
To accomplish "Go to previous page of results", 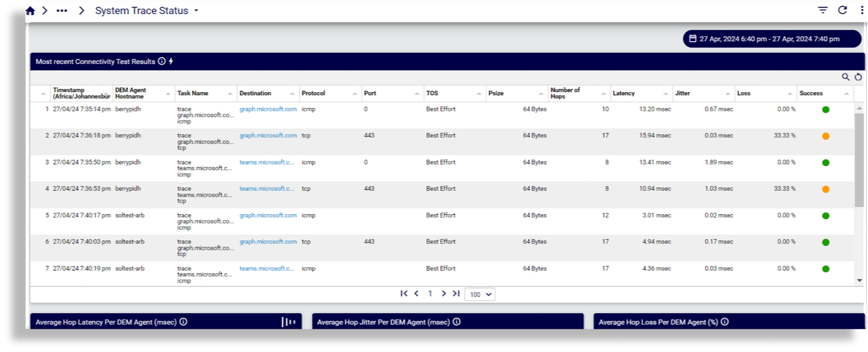I will click(416, 294).
